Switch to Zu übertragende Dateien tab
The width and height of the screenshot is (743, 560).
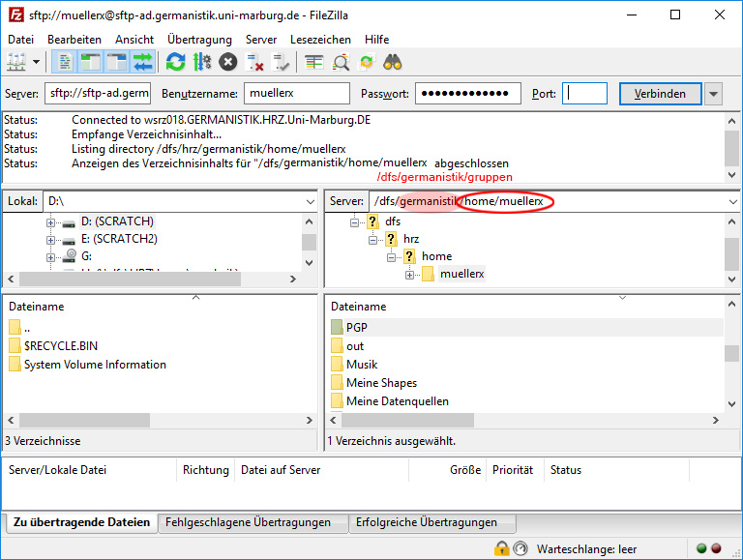point(81,522)
